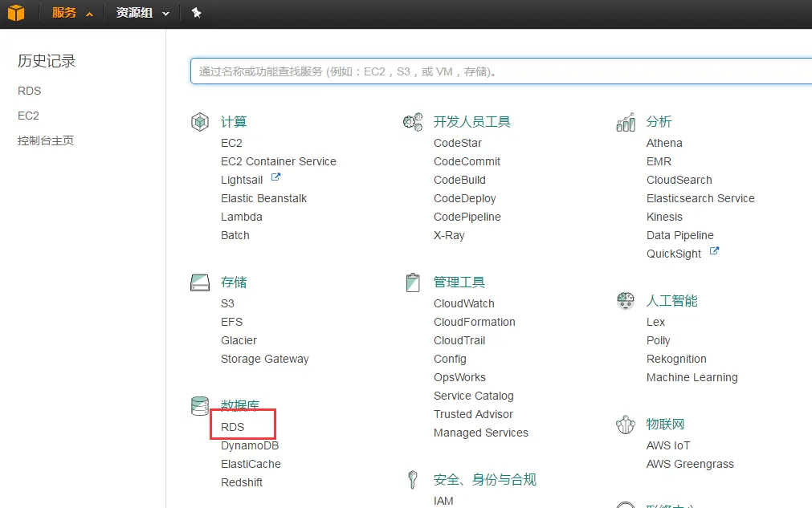Open CloudTrail service
Image resolution: width=812 pixels, height=508 pixels.
pos(459,340)
